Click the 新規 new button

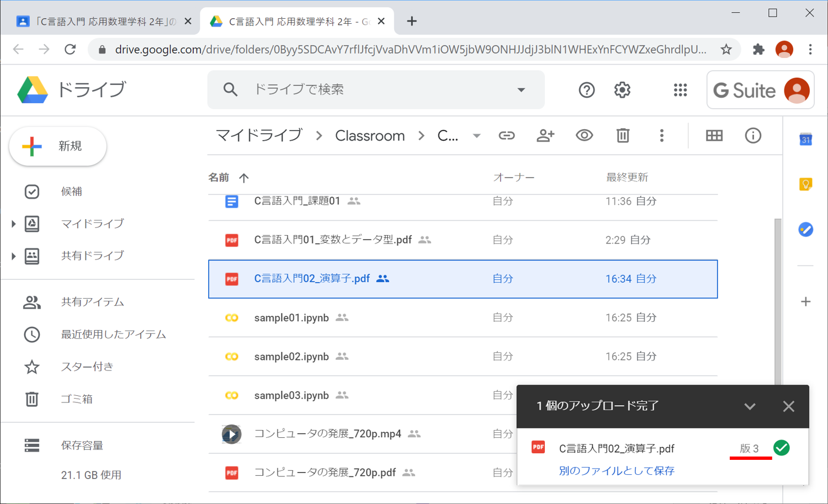pos(58,146)
